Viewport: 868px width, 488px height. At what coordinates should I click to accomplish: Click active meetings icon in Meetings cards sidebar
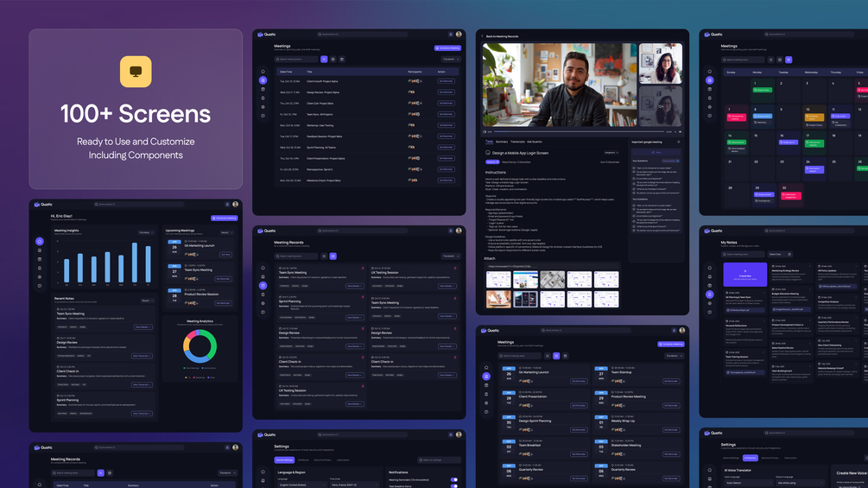(486, 377)
